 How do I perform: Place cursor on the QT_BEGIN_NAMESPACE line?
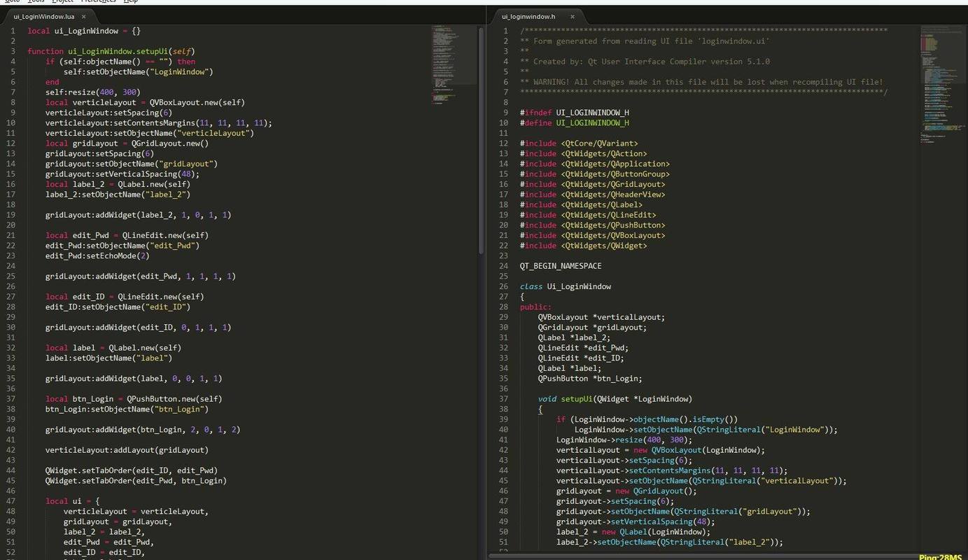pos(561,266)
